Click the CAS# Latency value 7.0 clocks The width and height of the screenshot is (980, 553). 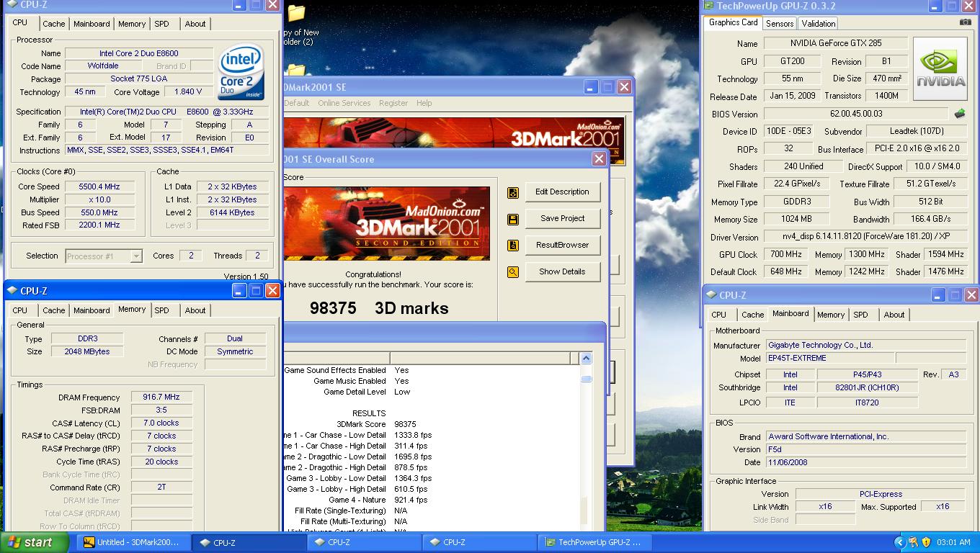(x=161, y=423)
